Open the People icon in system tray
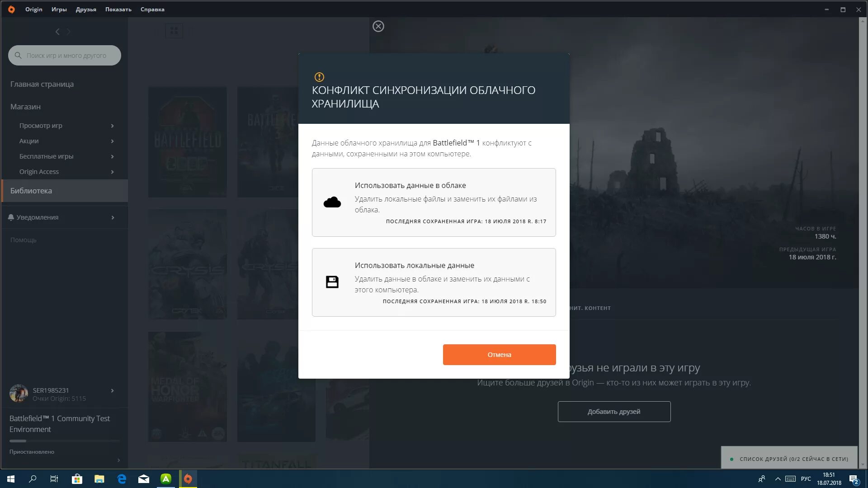The width and height of the screenshot is (868, 488). pyautogui.click(x=762, y=479)
